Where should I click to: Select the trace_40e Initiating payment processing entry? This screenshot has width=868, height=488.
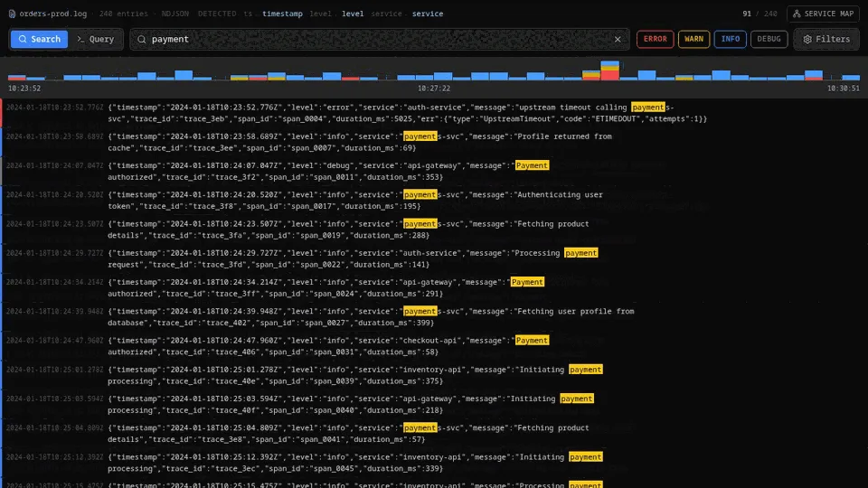(434, 375)
